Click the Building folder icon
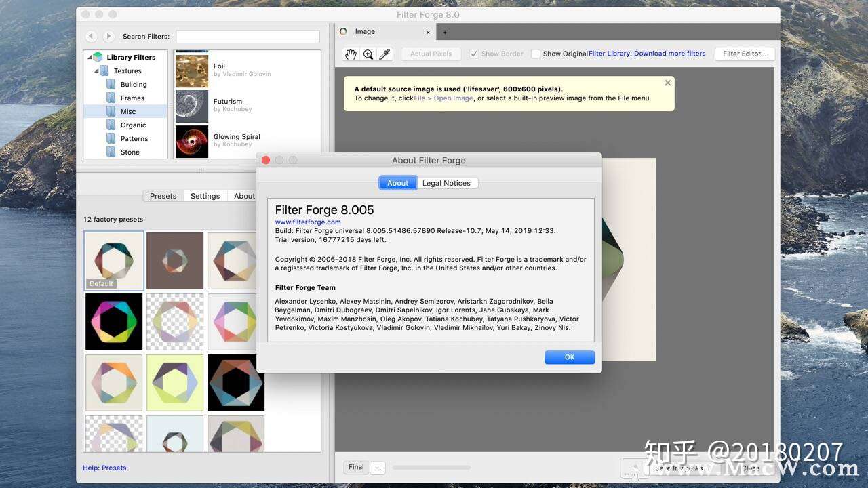 (x=111, y=84)
